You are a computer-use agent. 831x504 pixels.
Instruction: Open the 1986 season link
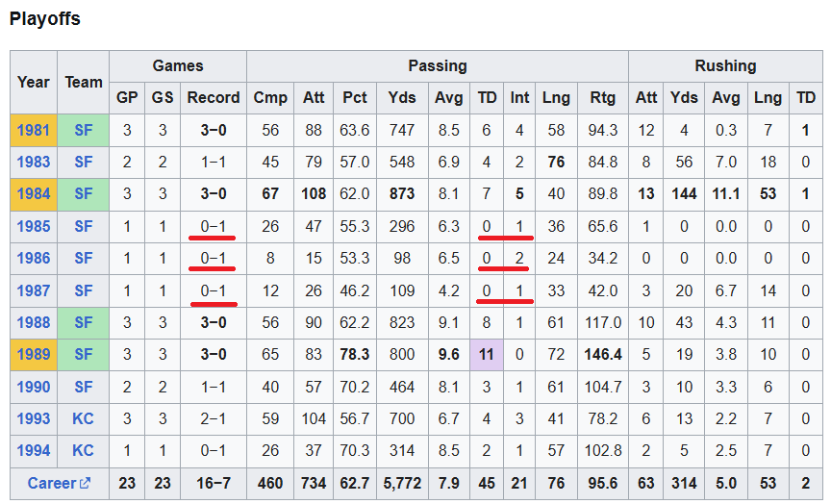click(x=34, y=258)
